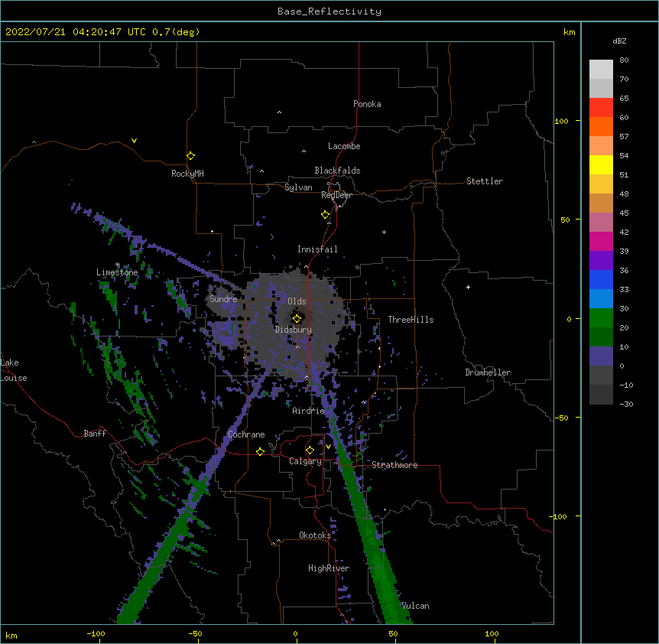Click the Blackfalds label
The image size is (659, 644).
pyautogui.click(x=337, y=171)
